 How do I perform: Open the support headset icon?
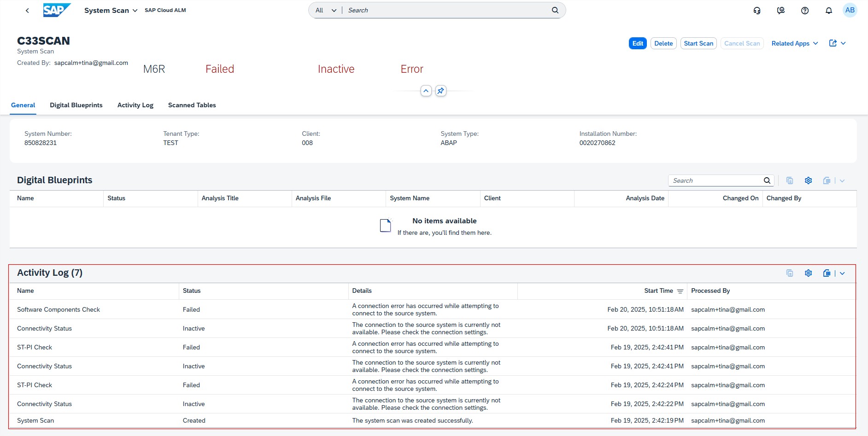pyautogui.click(x=757, y=11)
